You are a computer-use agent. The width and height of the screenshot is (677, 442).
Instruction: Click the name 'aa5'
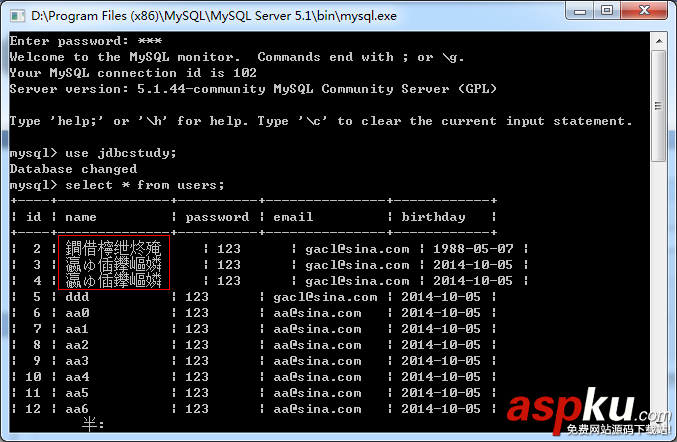tap(77, 393)
